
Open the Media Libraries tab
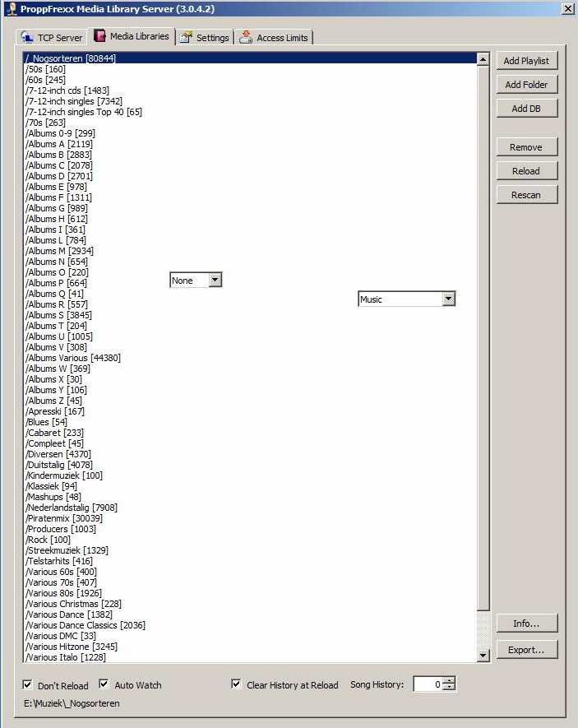132,36
